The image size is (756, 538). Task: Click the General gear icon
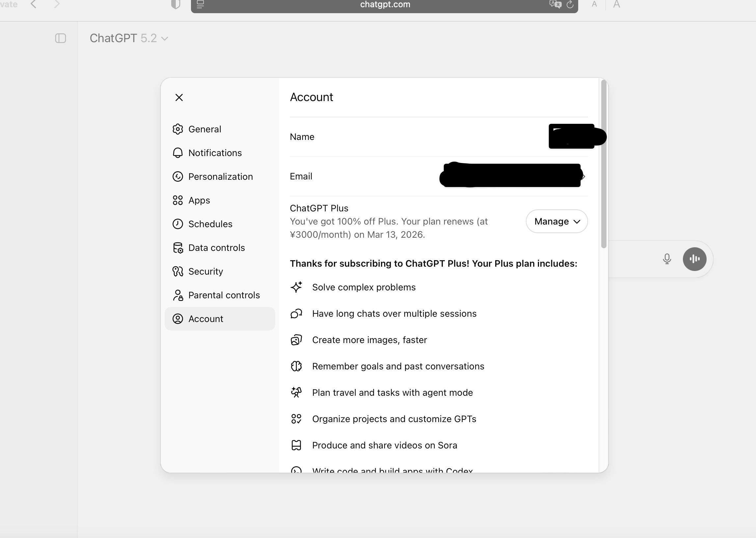click(x=177, y=129)
